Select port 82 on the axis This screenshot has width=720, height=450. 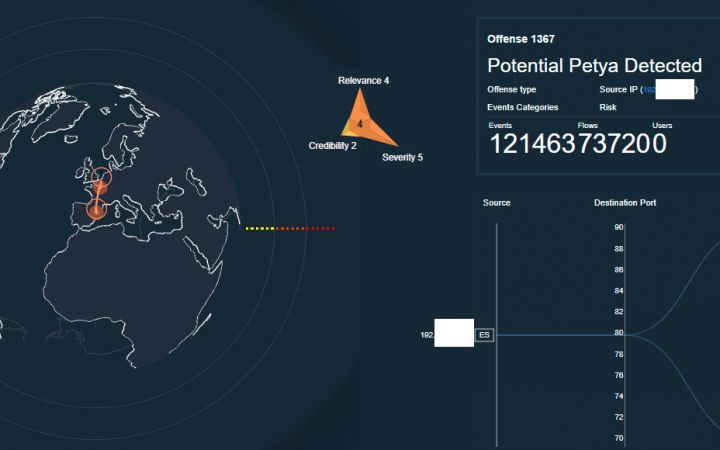(619, 312)
